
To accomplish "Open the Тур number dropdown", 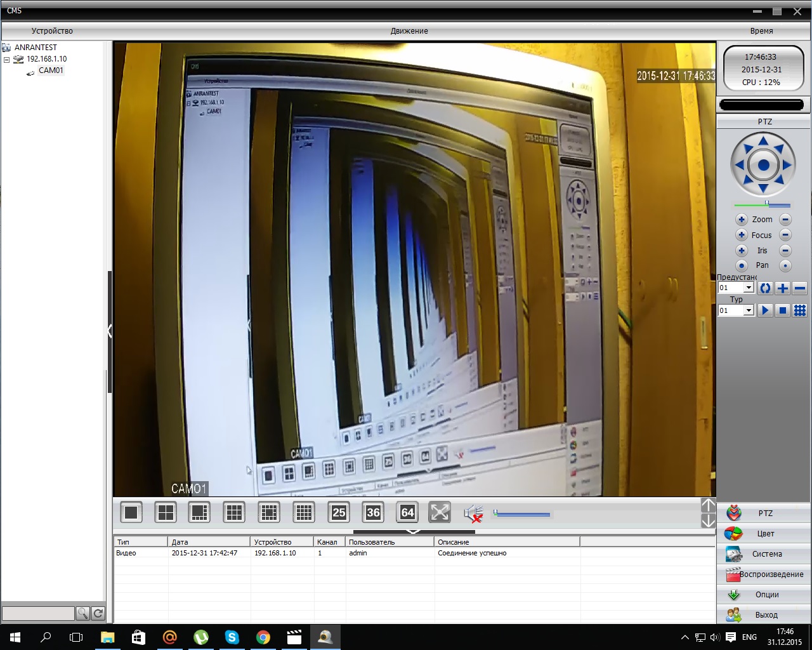I will point(749,310).
